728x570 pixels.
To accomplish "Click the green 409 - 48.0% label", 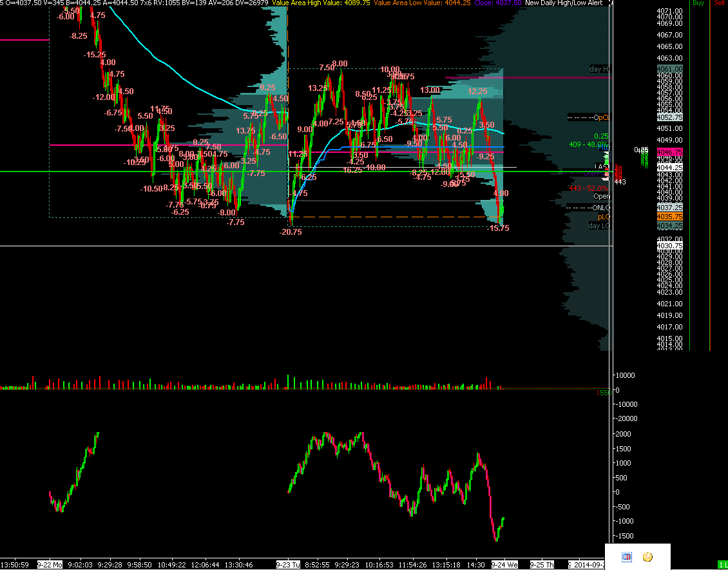I will tap(588, 144).
